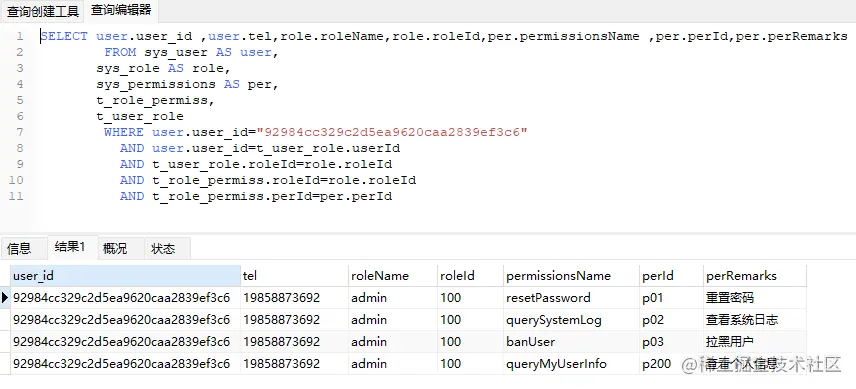Switch to the 结果1 tab

click(70, 247)
